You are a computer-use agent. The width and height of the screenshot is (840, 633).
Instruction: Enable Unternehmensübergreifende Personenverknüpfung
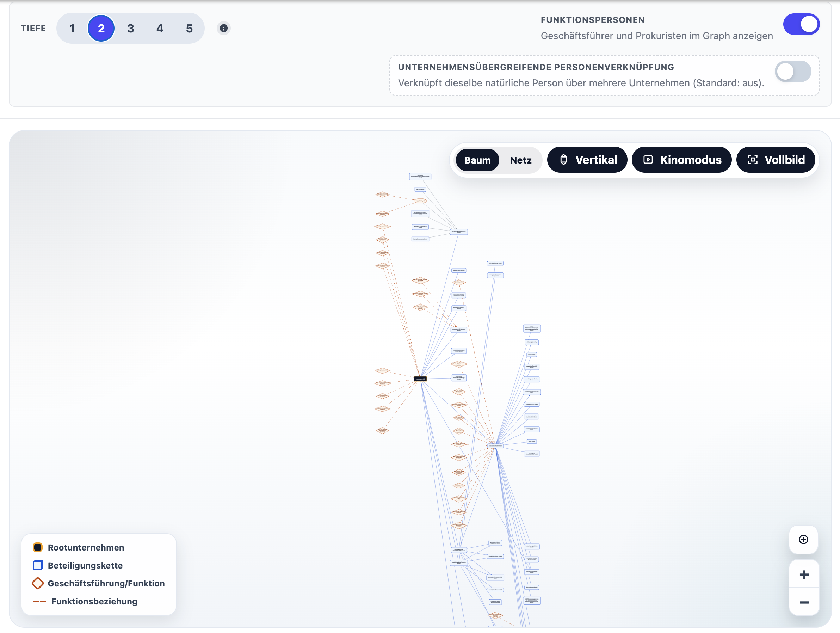(x=793, y=72)
